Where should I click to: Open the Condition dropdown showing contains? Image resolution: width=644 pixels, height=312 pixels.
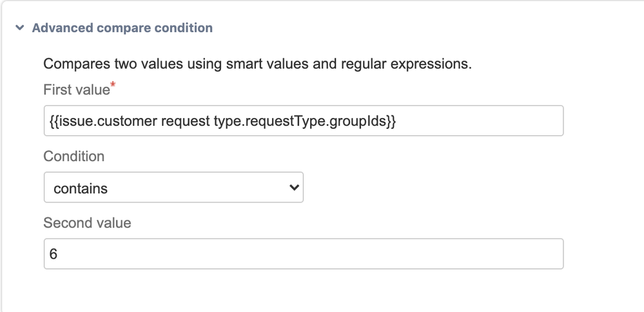point(173,188)
